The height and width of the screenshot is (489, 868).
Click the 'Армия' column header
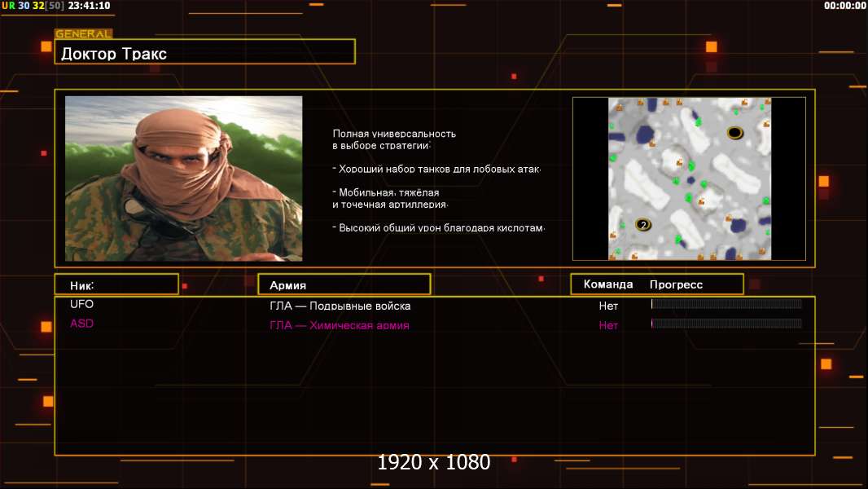[344, 284]
